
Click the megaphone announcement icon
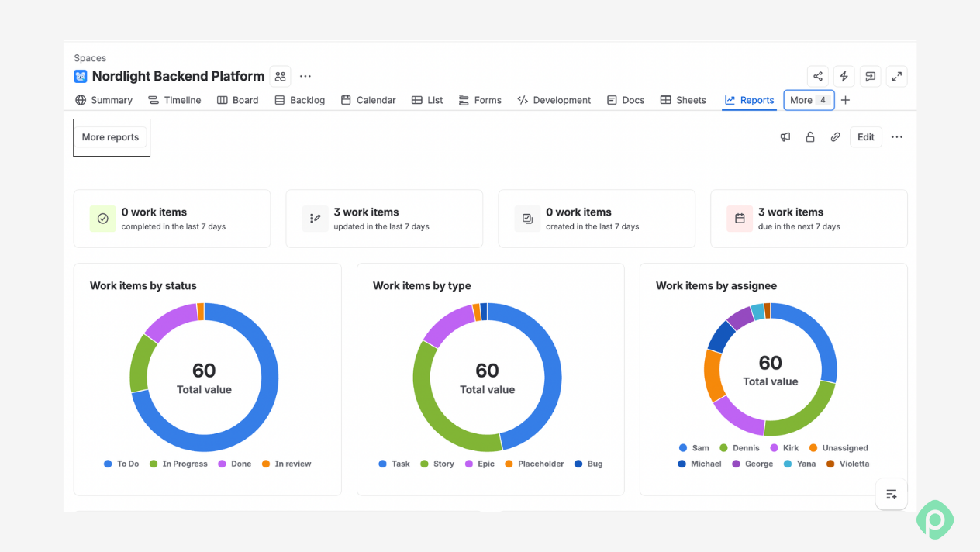coord(785,137)
